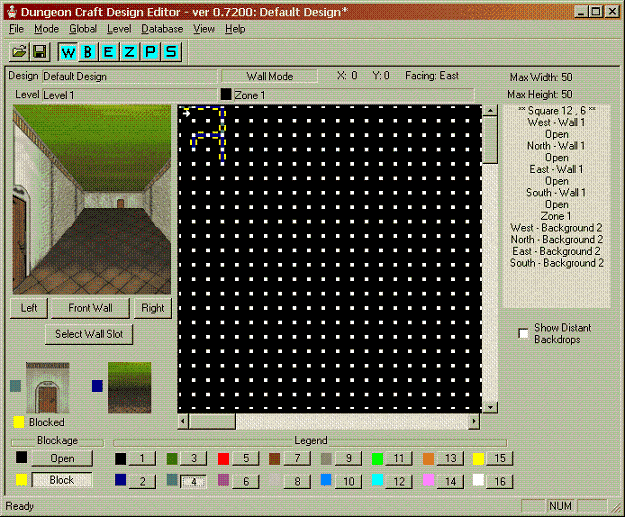Select the B toolbar mode icon
This screenshot has width=625, height=517.
click(x=89, y=51)
